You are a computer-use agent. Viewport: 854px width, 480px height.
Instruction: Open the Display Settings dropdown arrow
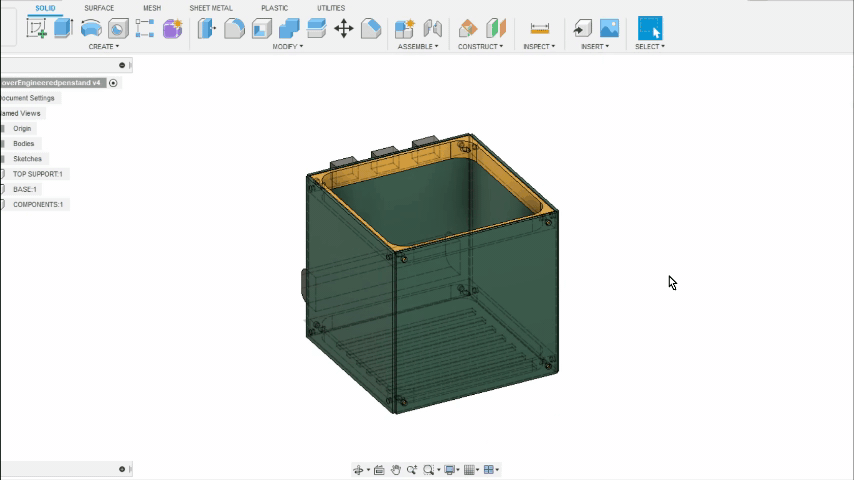pos(458,470)
